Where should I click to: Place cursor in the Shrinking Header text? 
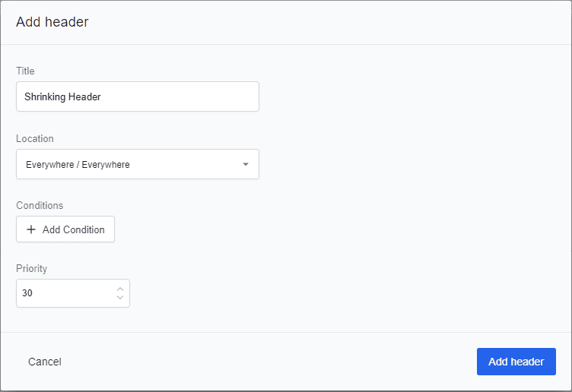click(62, 96)
